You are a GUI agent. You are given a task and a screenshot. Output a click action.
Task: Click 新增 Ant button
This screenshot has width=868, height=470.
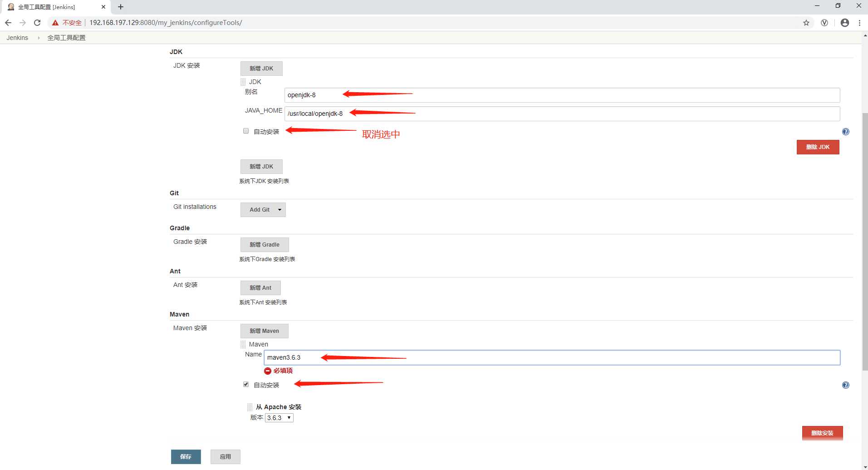[260, 288]
